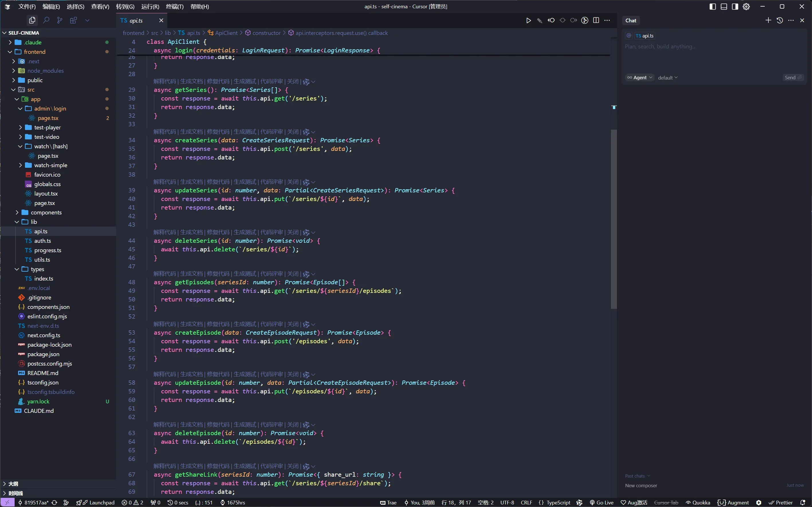
Task: Toggle the secondary sidebar layout icon
Action: point(735,7)
